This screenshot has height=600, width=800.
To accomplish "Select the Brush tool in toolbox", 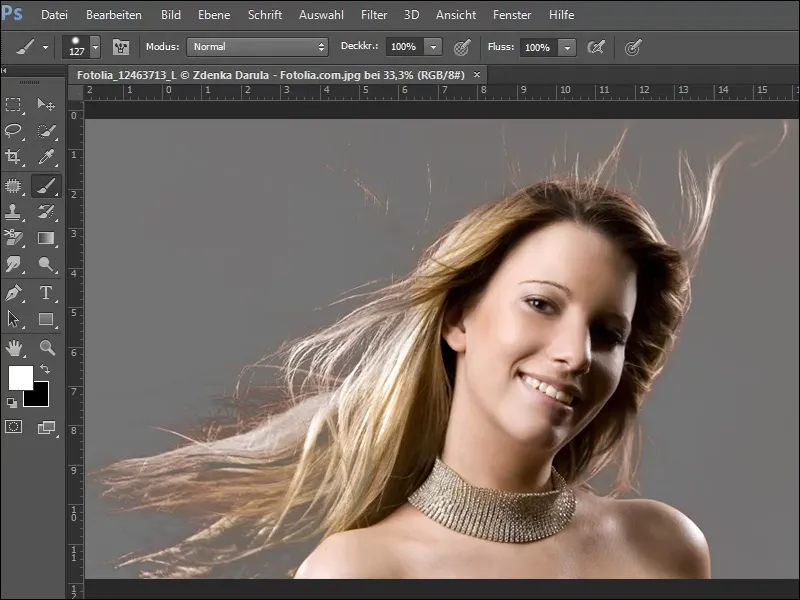I will [x=46, y=186].
